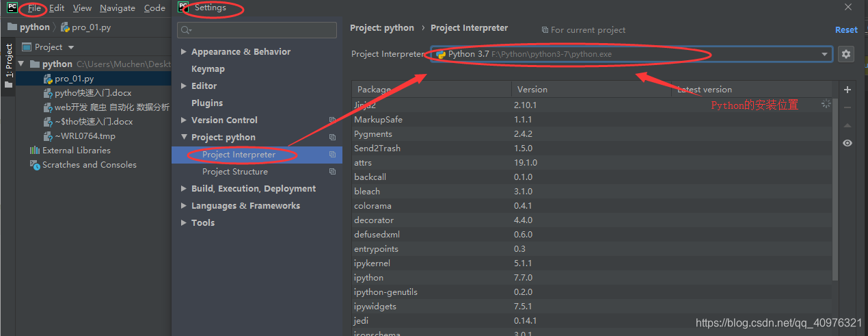Expand the Editor settings node
This screenshot has height=336, width=868.
coord(183,86)
